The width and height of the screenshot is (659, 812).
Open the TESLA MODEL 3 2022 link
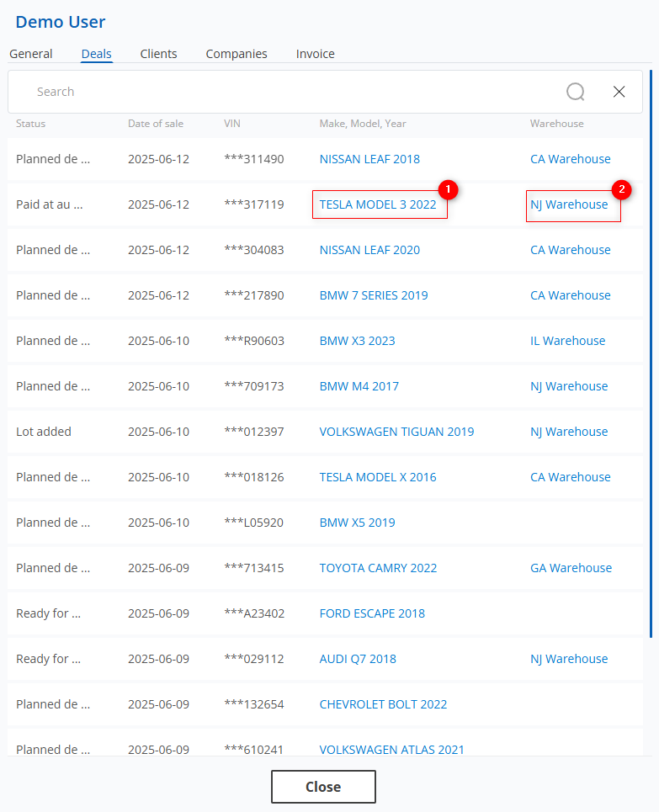378,204
